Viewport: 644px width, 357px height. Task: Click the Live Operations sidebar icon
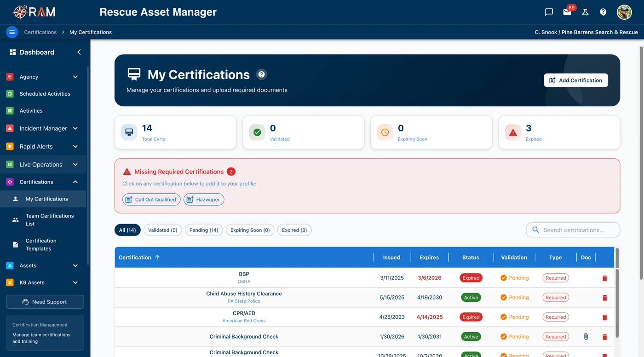[10, 164]
